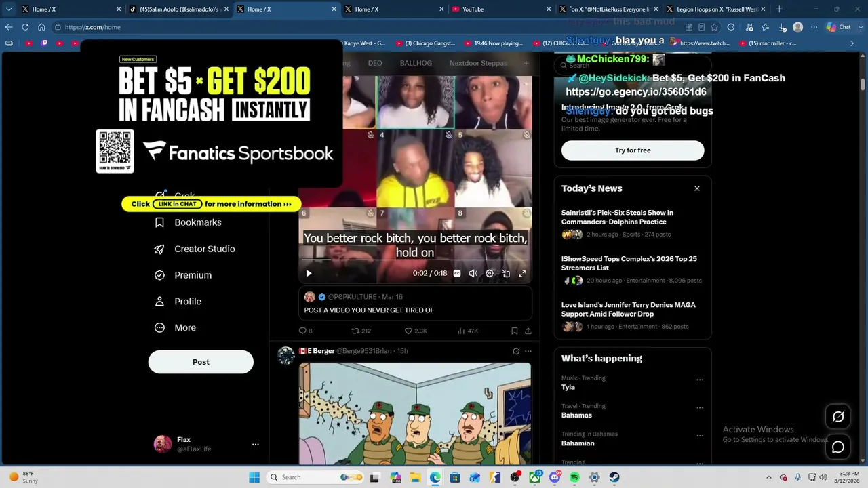This screenshot has width=868, height=488.
Task: Bookmark the video post
Action: click(x=515, y=331)
